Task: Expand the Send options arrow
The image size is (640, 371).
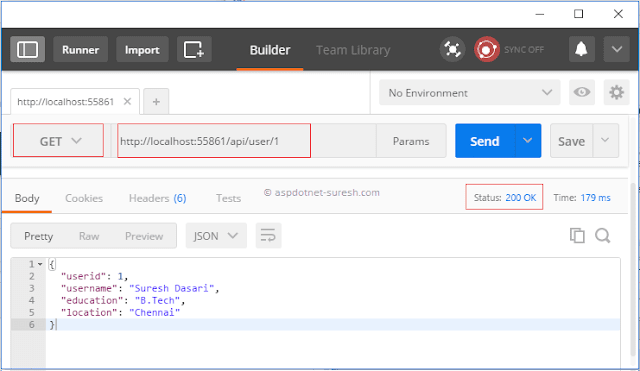Action: (x=528, y=141)
